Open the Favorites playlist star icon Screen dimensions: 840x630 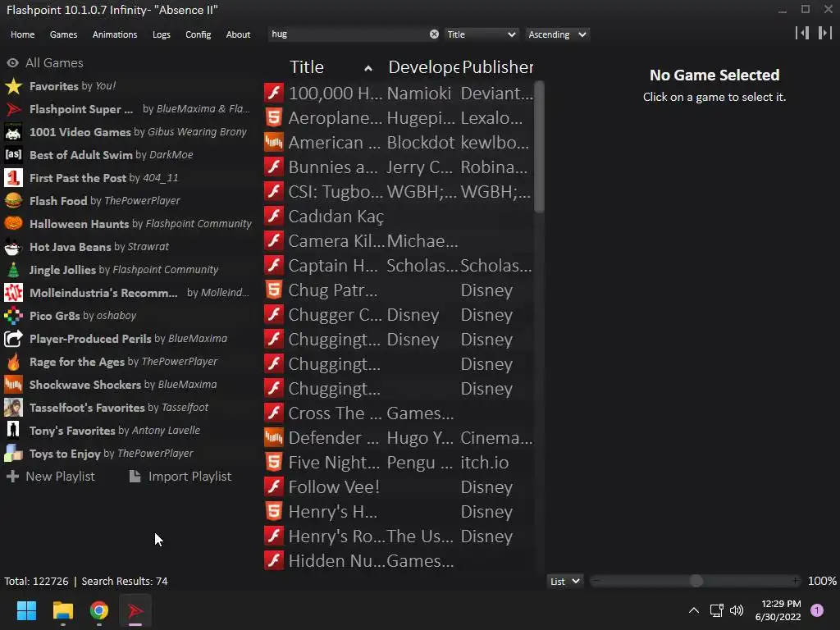[13, 85]
